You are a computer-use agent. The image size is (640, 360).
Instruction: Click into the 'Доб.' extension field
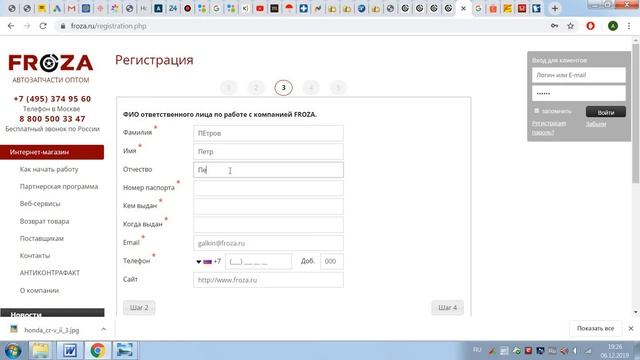(x=332, y=262)
